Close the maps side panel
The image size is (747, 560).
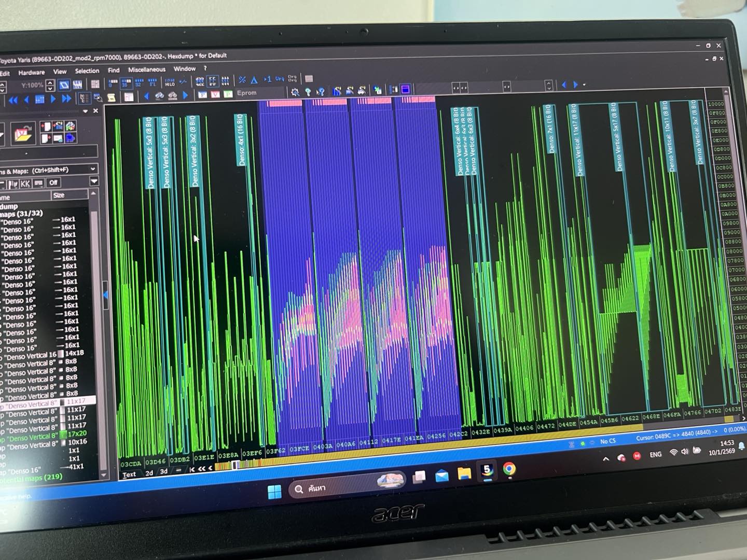pos(95,111)
